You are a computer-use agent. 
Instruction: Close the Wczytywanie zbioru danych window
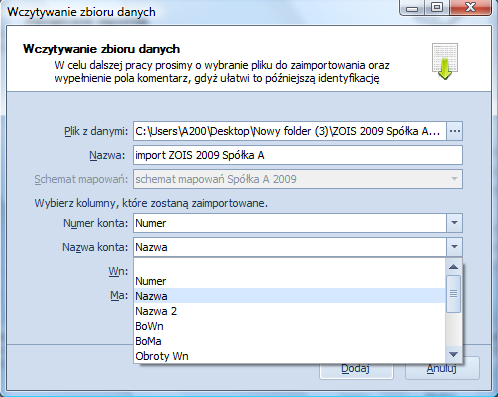[470, 7]
